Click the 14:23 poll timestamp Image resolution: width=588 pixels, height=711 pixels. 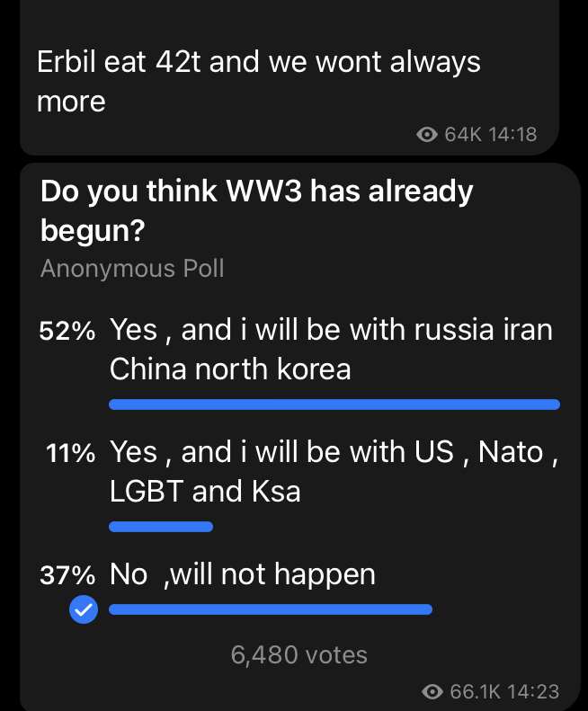(x=532, y=691)
